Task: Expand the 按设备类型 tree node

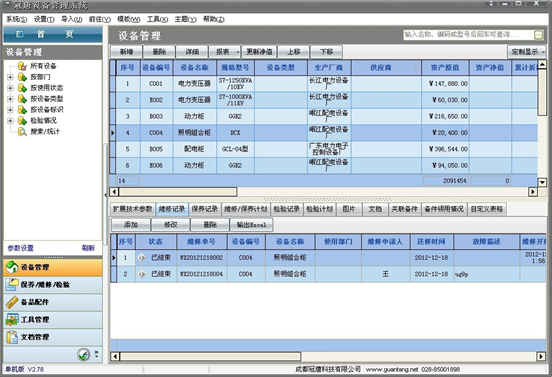Action: tap(10, 99)
